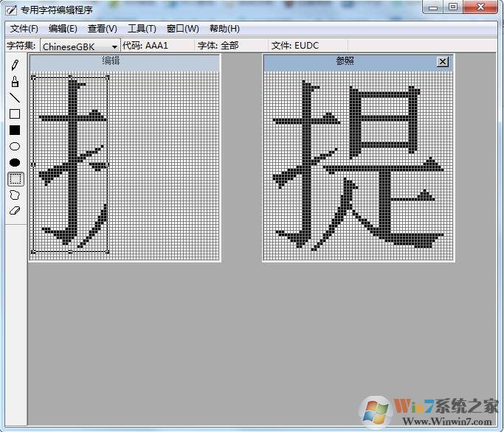Open the 查看(V) menu
This screenshot has height=432, width=504.
point(102,29)
